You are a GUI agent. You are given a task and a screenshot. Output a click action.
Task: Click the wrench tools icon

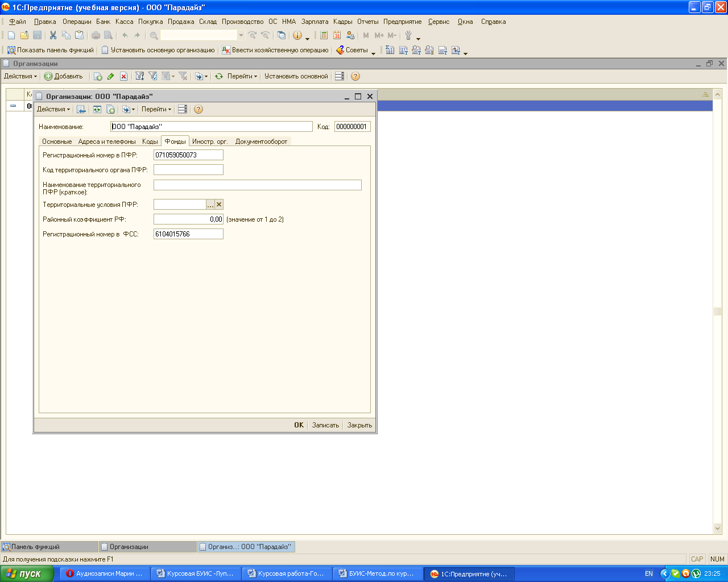(x=408, y=35)
